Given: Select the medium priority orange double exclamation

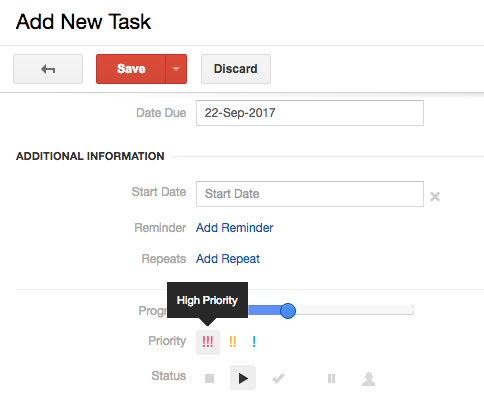Looking at the screenshot, I should tap(233, 342).
